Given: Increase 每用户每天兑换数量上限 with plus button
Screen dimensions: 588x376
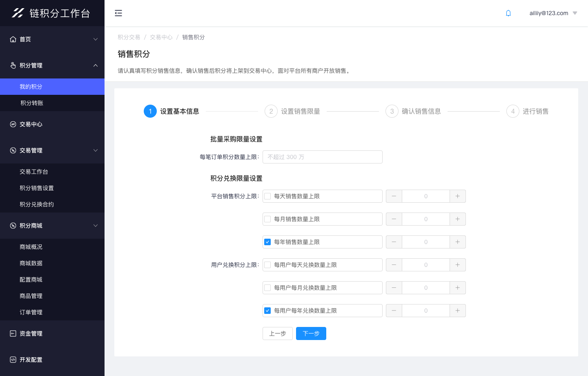Looking at the screenshot, I should [x=458, y=265].
